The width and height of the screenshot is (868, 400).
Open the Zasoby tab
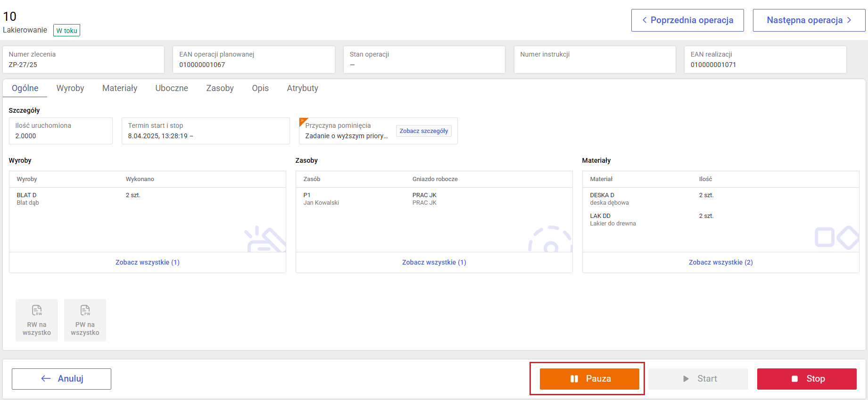220,88
